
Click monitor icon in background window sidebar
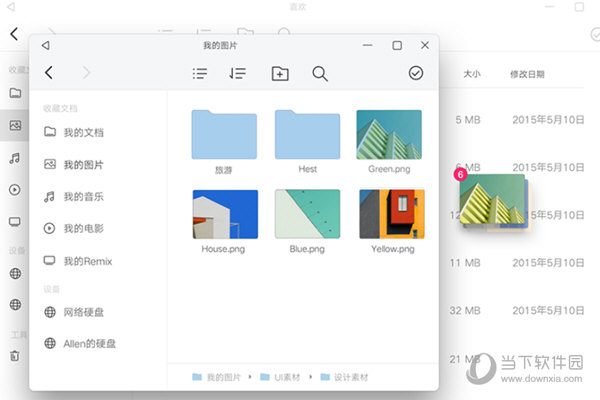(15, 222)
